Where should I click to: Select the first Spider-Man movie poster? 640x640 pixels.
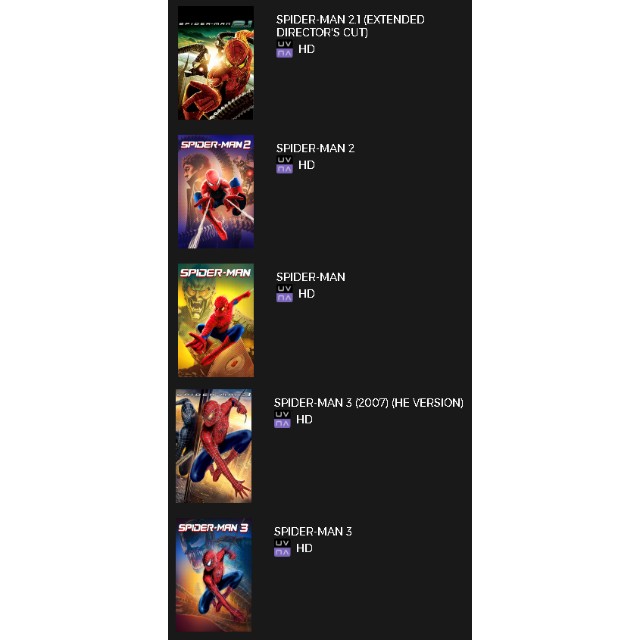216,320
